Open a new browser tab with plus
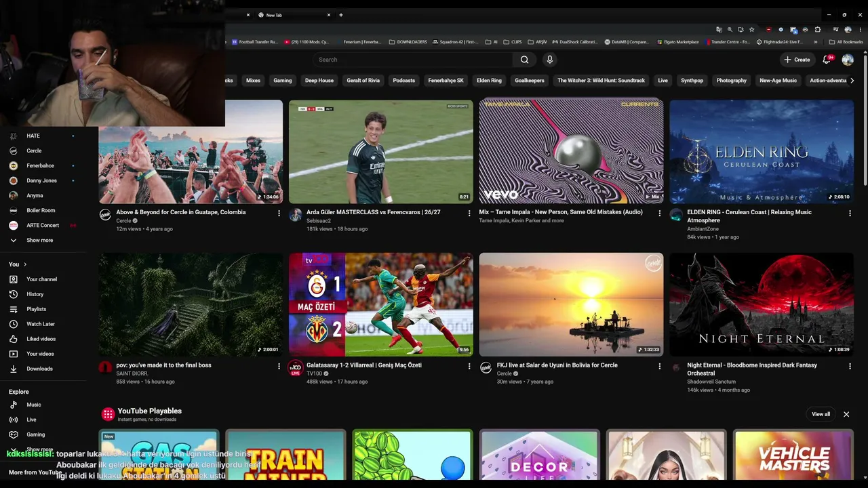This screenshot has width=868, height=488. click(341, 15)
